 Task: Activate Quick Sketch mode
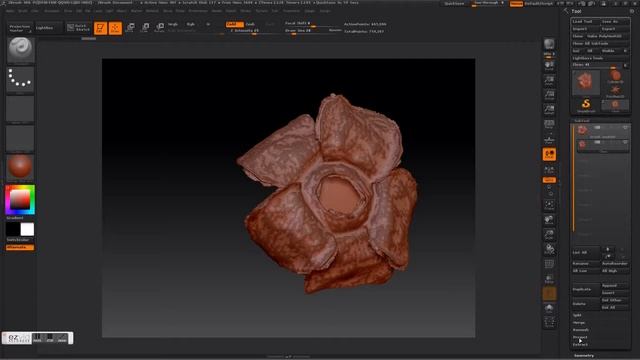coord(78,27)
